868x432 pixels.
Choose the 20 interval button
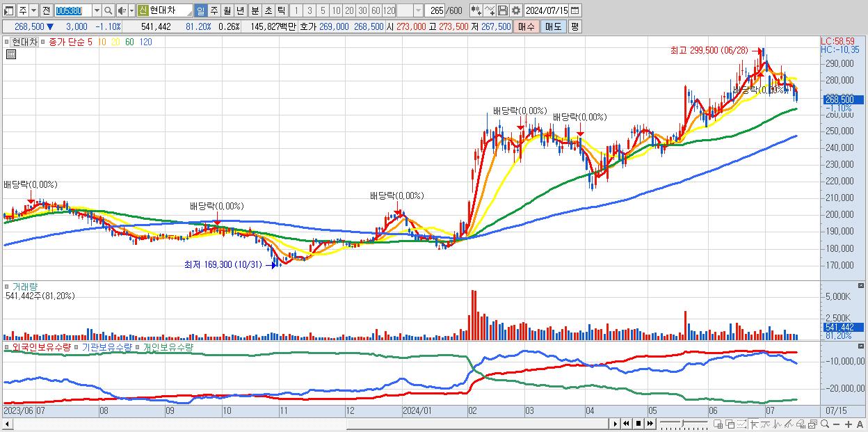coord(349,10)
